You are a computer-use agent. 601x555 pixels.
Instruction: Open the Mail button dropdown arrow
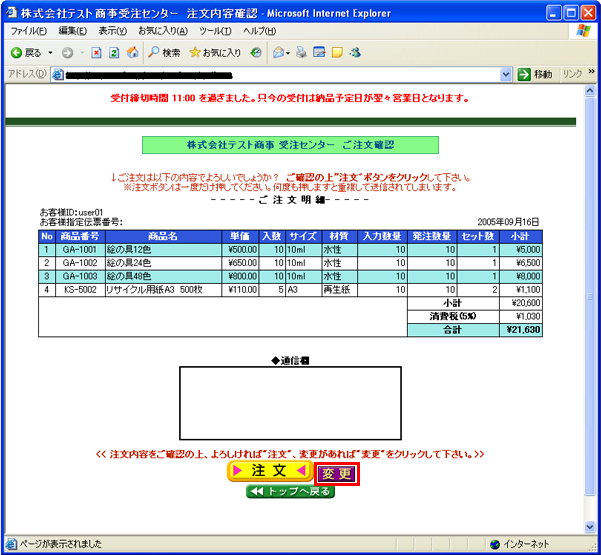click(x=288, y=53)
